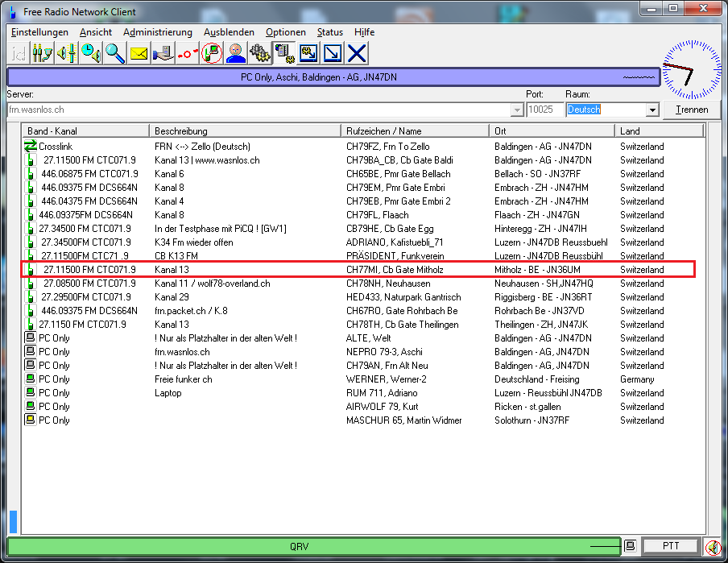Image resolution: width=728 pixels, height=563 pixels.
Task: Expand the Server address dropdown arrow
Action: (x=517, y=110)
